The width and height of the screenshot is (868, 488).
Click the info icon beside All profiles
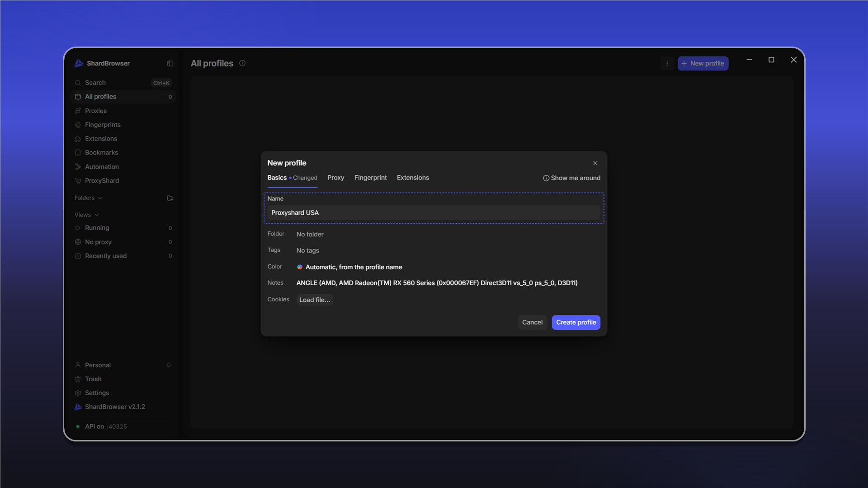242,63
